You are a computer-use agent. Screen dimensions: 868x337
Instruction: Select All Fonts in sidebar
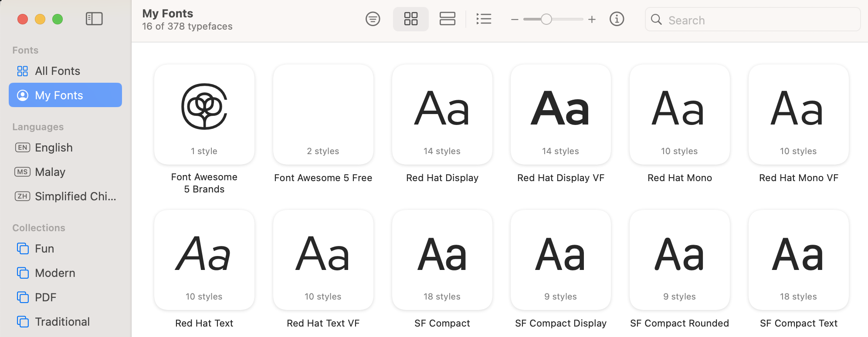click(x=58, y=71)
